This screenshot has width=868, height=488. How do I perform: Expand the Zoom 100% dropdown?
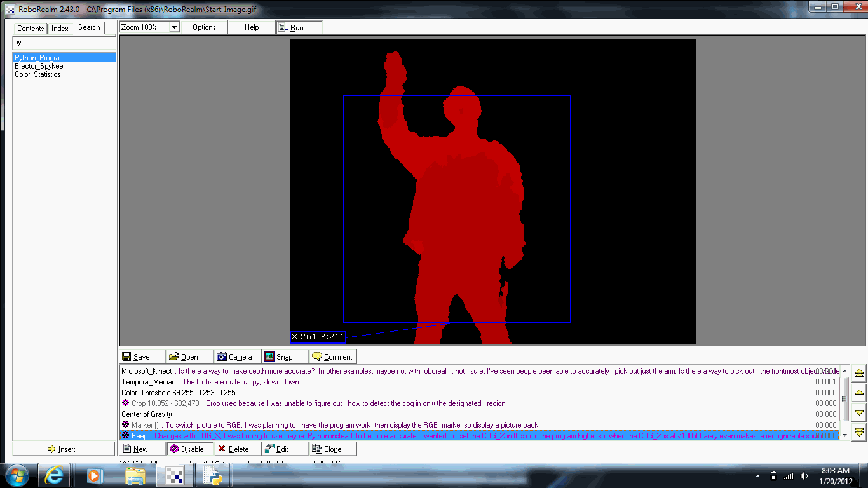(x=173, y=27)
